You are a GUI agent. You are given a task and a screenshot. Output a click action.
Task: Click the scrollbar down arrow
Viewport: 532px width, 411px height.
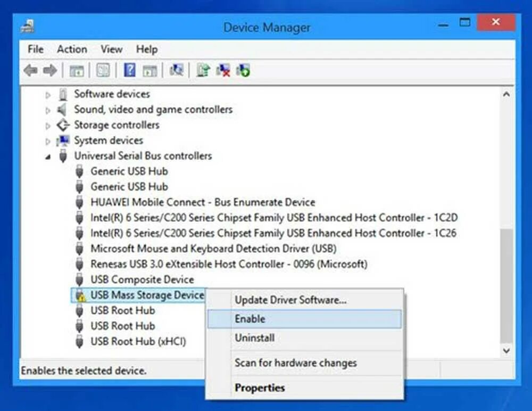pyautogui.click(x=506, y=350)
